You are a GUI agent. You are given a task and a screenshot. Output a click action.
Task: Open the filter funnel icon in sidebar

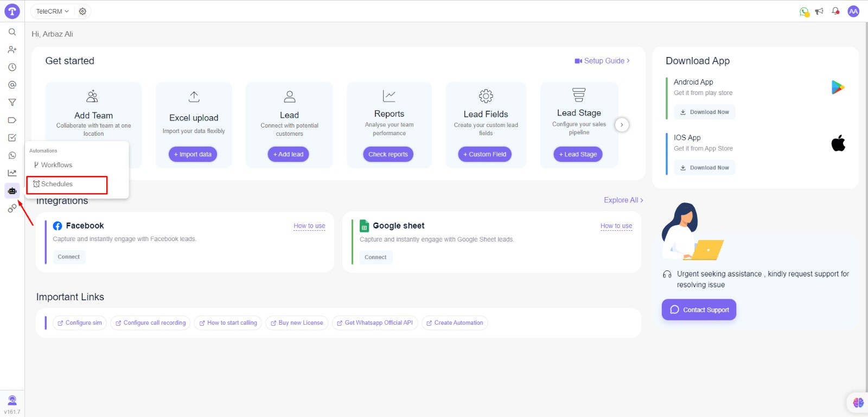[x=12, y=102]
